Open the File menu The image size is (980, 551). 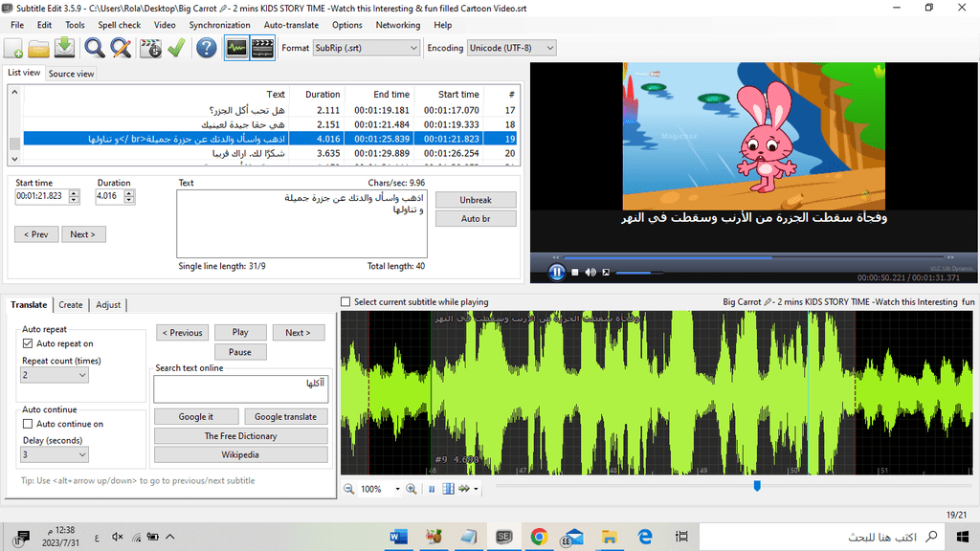pyautogui.click(x=17, y=25)
